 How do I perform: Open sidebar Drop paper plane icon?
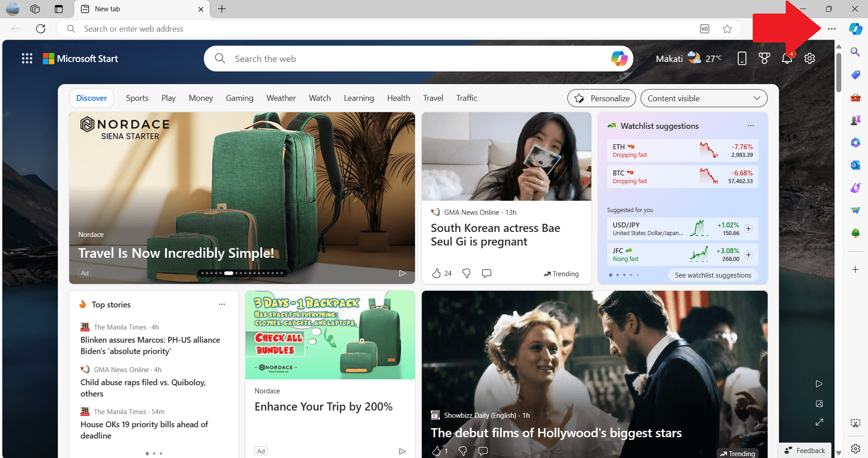click(855, 210)
